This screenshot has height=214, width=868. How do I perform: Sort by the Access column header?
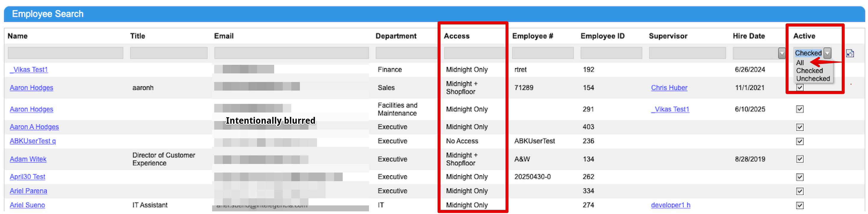click(x=456, y=36)
